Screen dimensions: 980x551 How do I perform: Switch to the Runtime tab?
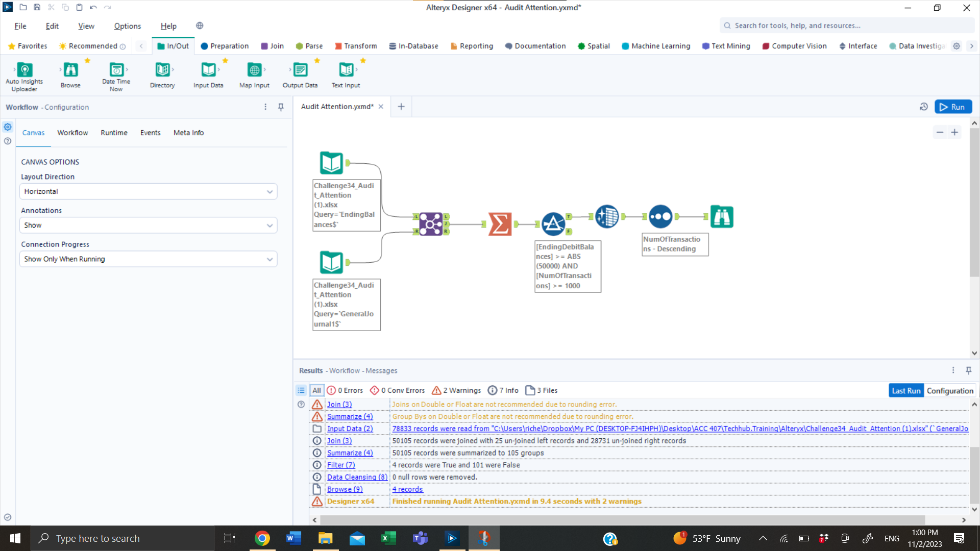114,133
